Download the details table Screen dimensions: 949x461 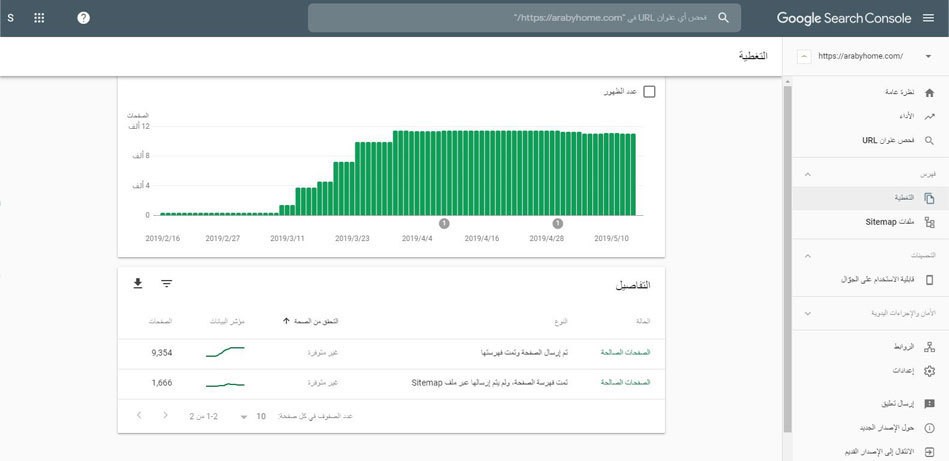point(137,283)
